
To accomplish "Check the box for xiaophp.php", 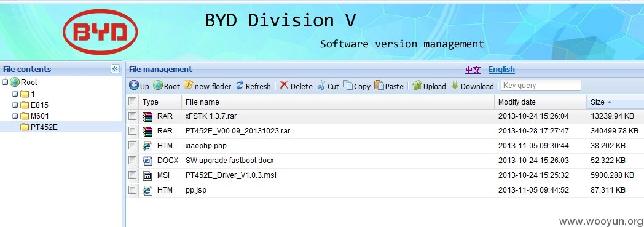I will pyautogui.click(x=132, y=146).
